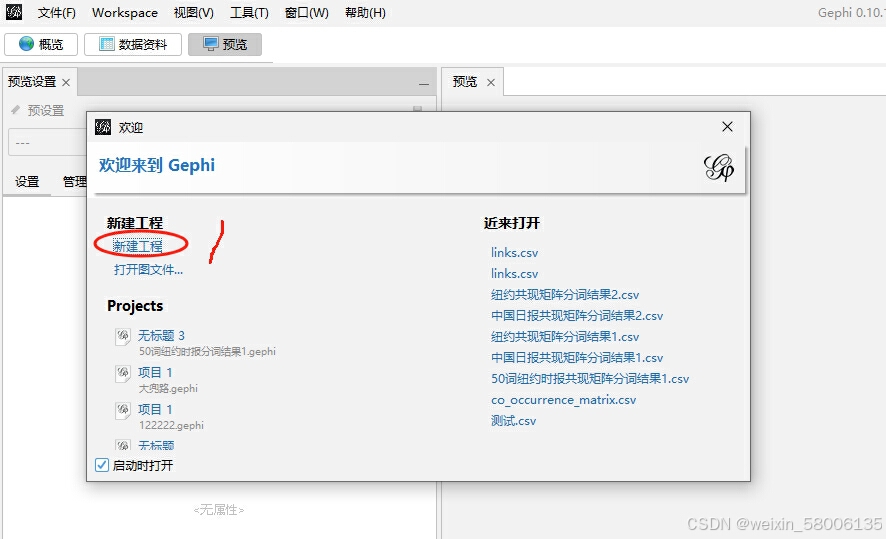Open project 项目 1 with 大兜路.gephi
The image size is (886, 539).
tap(155, 372)
